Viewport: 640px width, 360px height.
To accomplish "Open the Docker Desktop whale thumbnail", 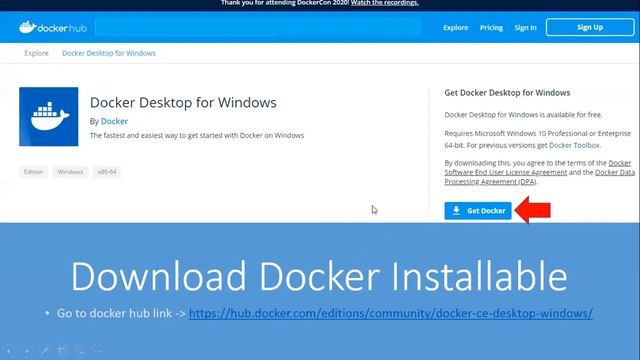I will (49, 116).
